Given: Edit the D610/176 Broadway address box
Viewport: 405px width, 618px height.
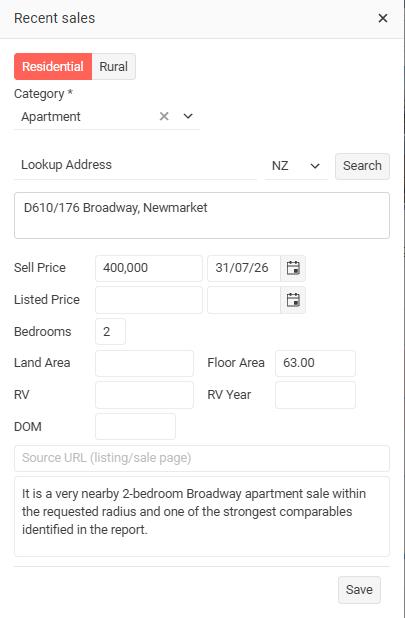Looking at the screenshot, I should [202, 216].
